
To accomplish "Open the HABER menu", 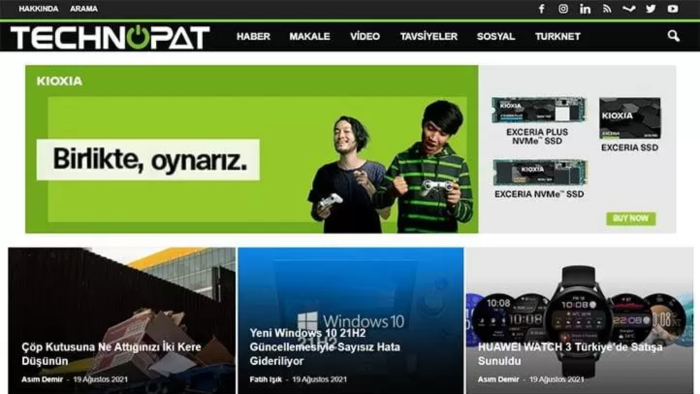I will [253, 37].
